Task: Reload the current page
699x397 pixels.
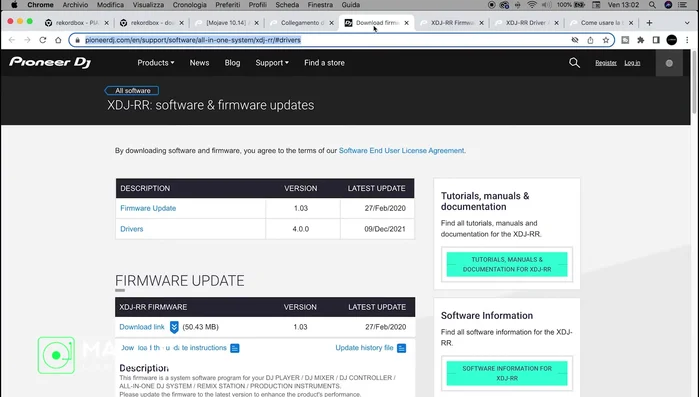Action: [43, 40]
